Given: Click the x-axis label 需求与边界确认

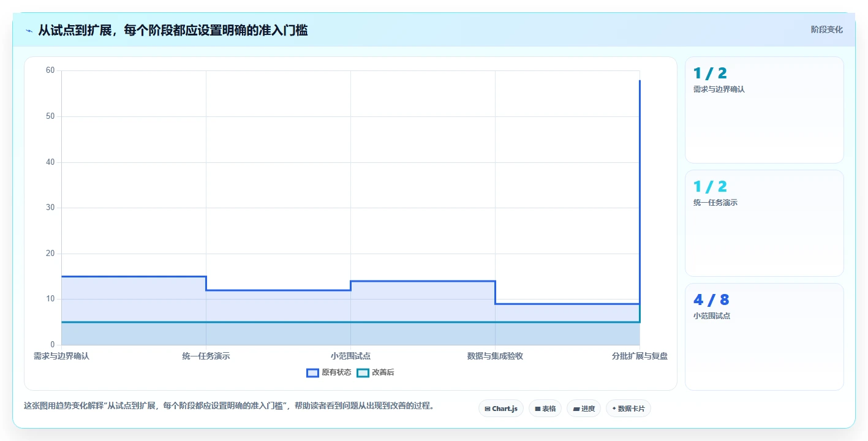Looking at the screenshot, I should (61, 356).
